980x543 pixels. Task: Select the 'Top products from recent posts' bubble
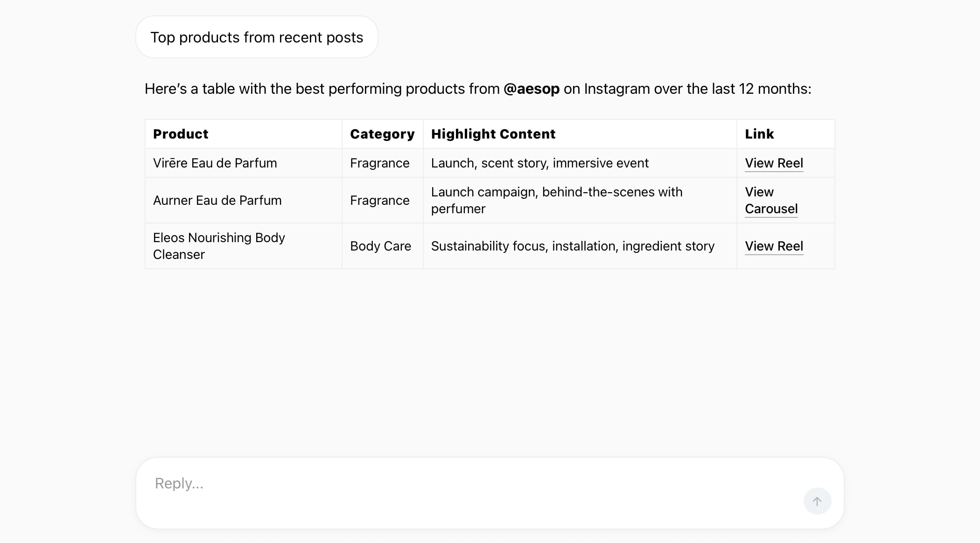pyautogui.click(x=257, y=37)
